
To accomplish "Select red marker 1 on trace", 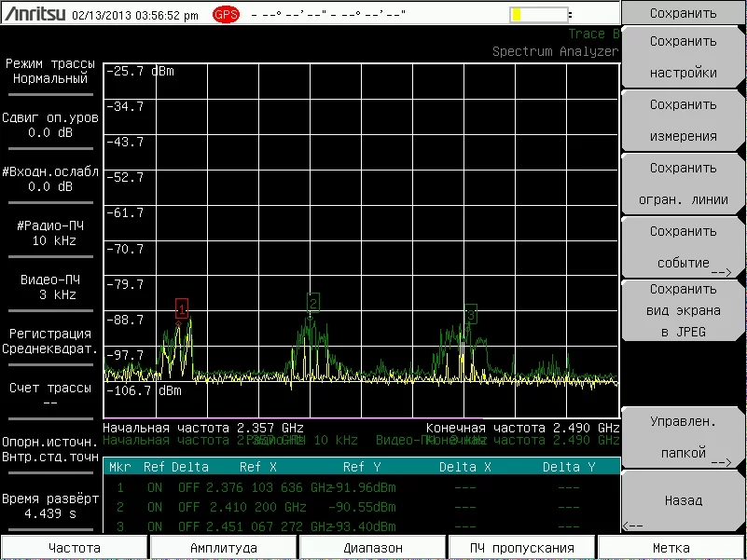I will [182, 307].
